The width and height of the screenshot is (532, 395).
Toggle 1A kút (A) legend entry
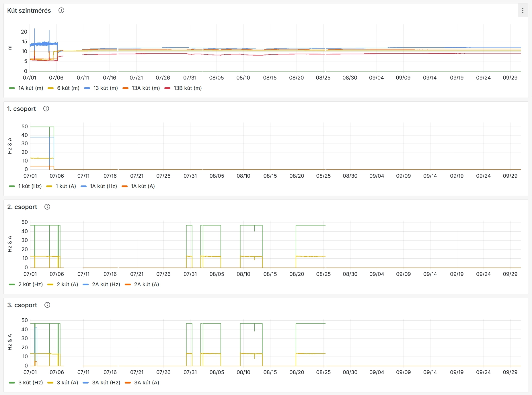143,186
